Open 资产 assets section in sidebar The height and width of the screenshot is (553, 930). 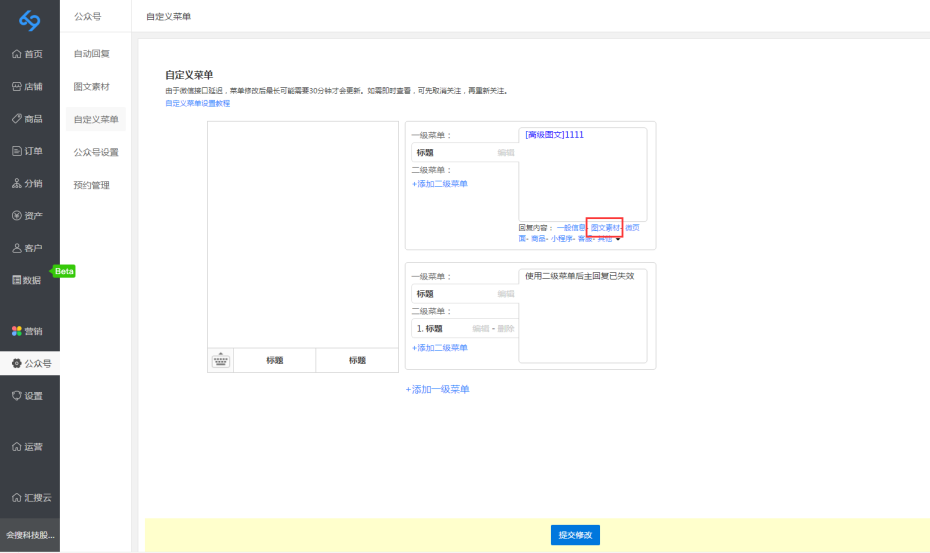28,216
